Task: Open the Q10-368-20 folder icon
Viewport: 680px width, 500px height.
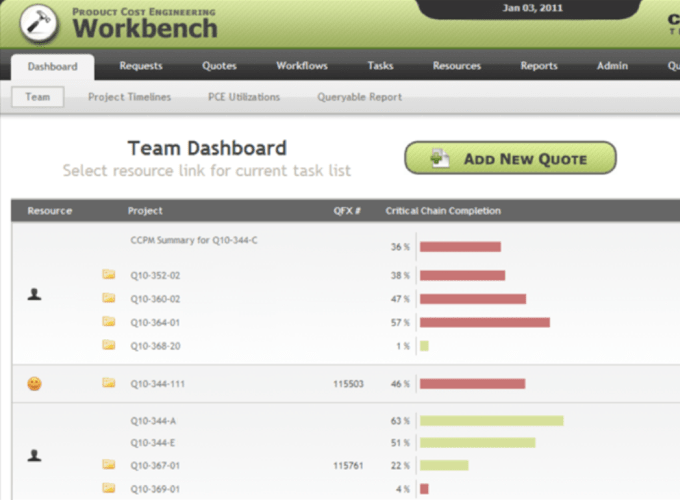Action: [x=108, y=345]
